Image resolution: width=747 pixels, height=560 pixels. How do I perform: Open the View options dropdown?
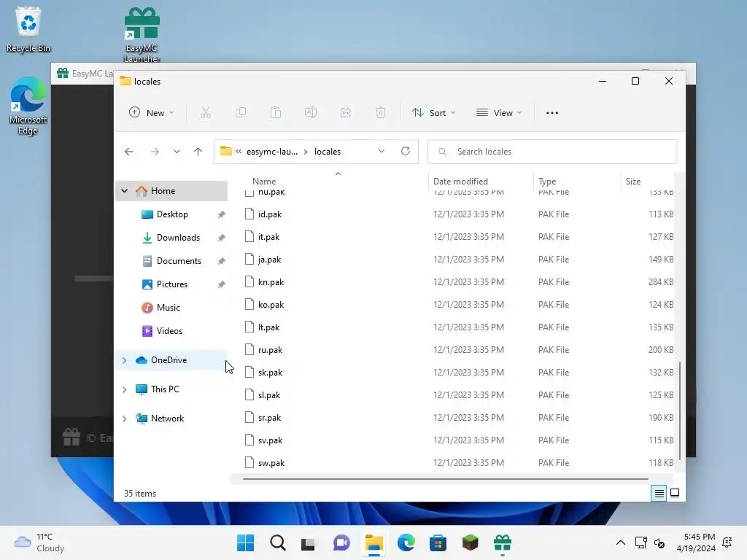pos(499,113)
